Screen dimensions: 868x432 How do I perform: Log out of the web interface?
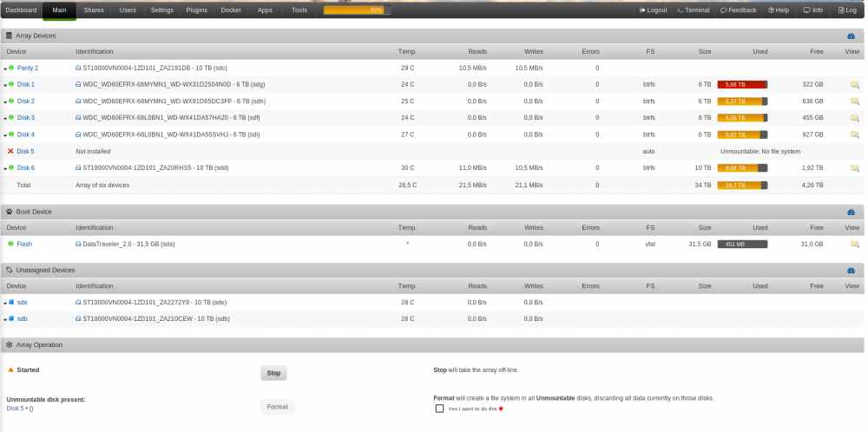pyautogui.click(x=654, y=10)
